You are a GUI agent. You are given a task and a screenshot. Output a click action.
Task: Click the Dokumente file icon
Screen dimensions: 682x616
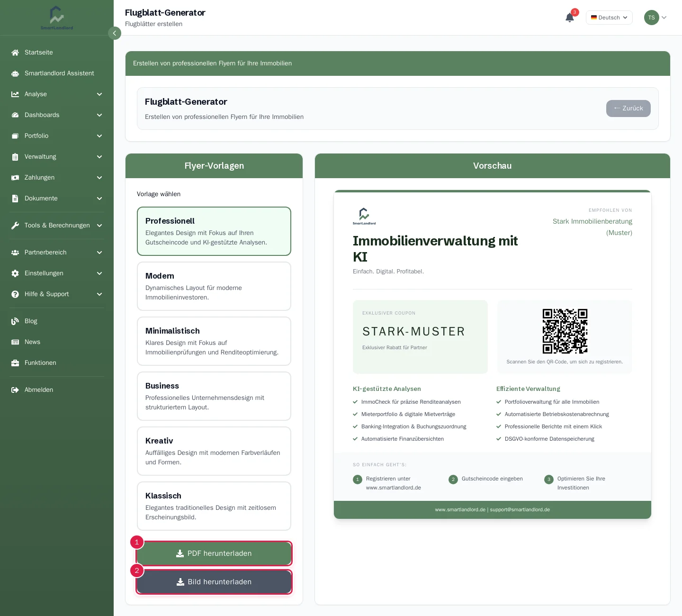[15, 199]
